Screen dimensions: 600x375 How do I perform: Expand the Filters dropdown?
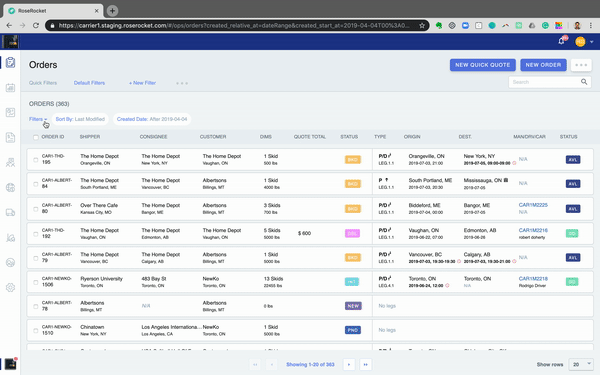tap(38, 119)
